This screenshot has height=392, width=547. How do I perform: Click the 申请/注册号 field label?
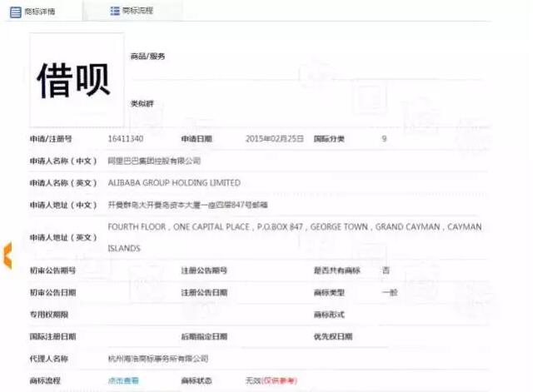click(51, 139)
